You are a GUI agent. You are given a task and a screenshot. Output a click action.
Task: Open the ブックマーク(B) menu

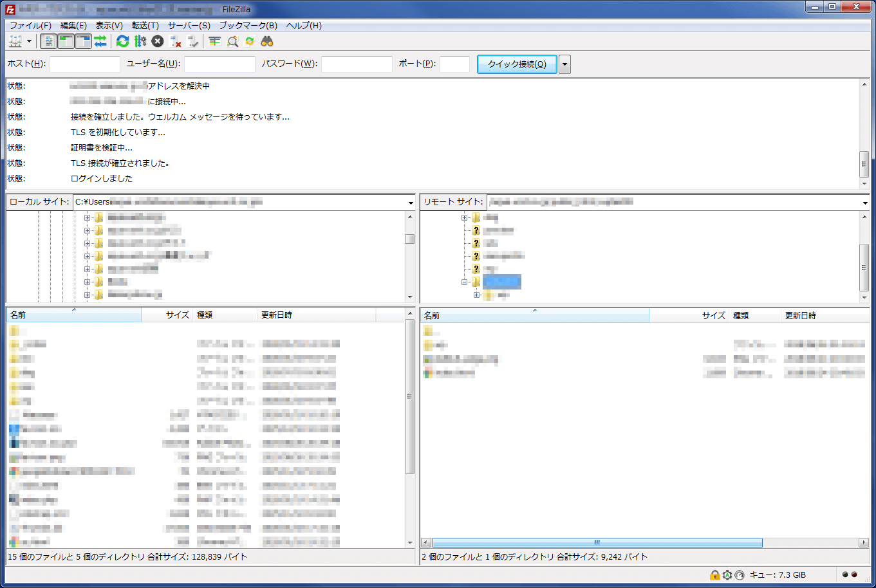(x=248, y=26)
